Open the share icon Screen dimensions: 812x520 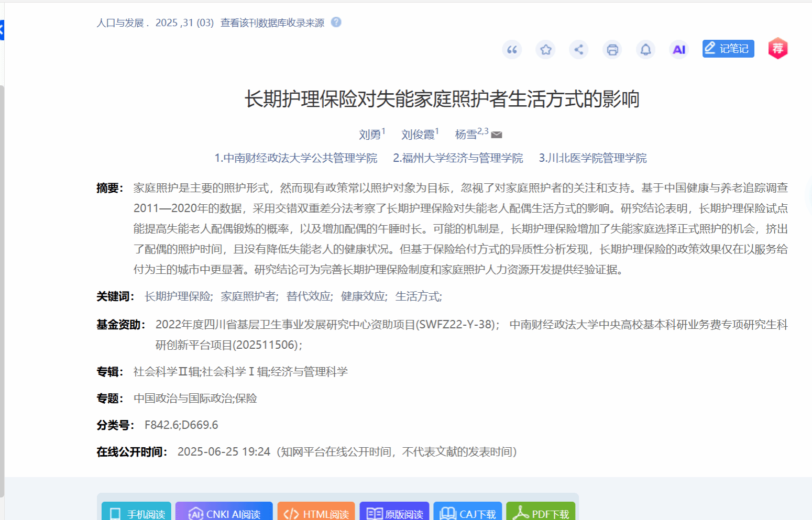click(579, 50)
